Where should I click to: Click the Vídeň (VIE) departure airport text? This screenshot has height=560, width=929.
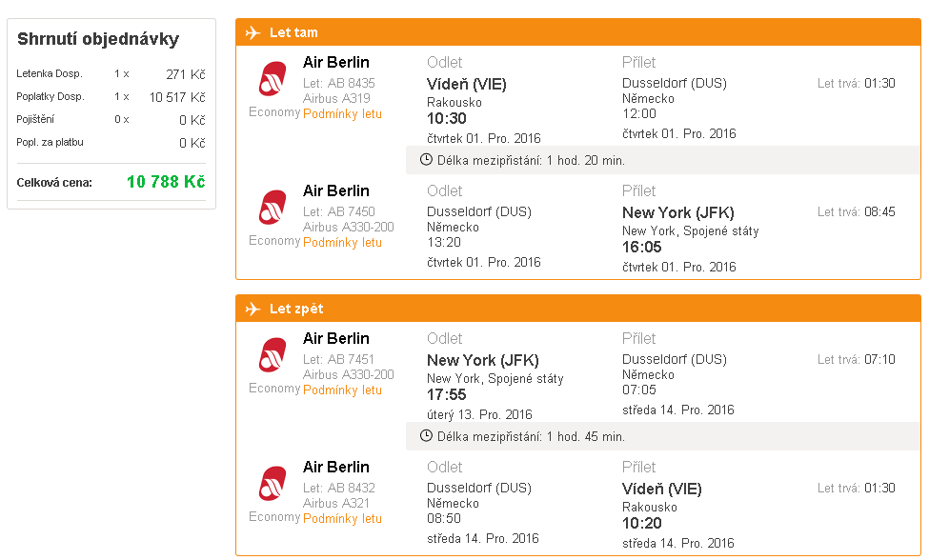[467, 84]
